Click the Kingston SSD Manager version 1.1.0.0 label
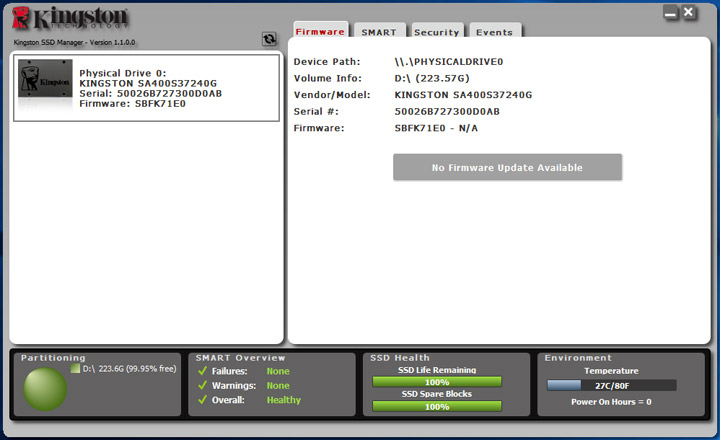This screenshot has width=720, height=440. (x=74, y=42)
